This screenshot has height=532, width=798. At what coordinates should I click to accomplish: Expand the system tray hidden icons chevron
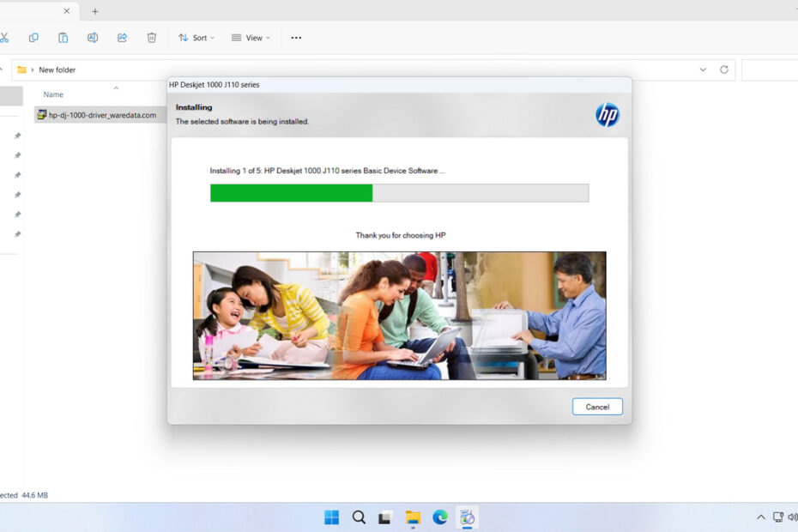pos(761,517)
